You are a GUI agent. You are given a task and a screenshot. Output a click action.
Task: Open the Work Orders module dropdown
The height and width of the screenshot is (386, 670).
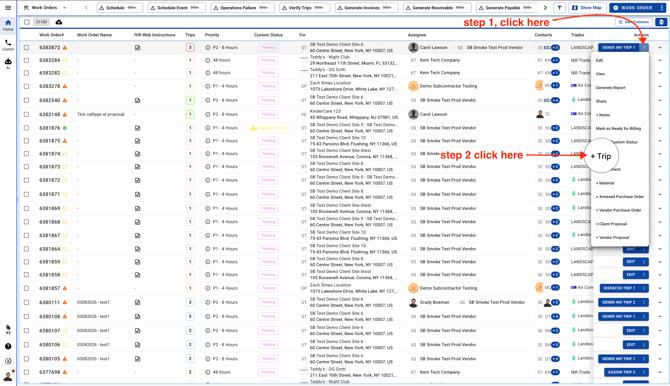coord(46,8)
